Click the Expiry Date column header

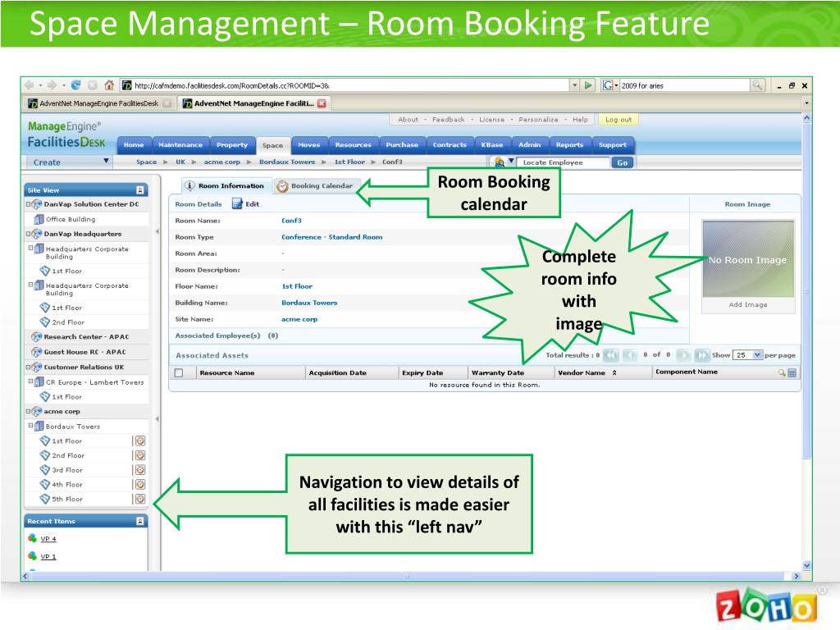click(x=422, y=373)
